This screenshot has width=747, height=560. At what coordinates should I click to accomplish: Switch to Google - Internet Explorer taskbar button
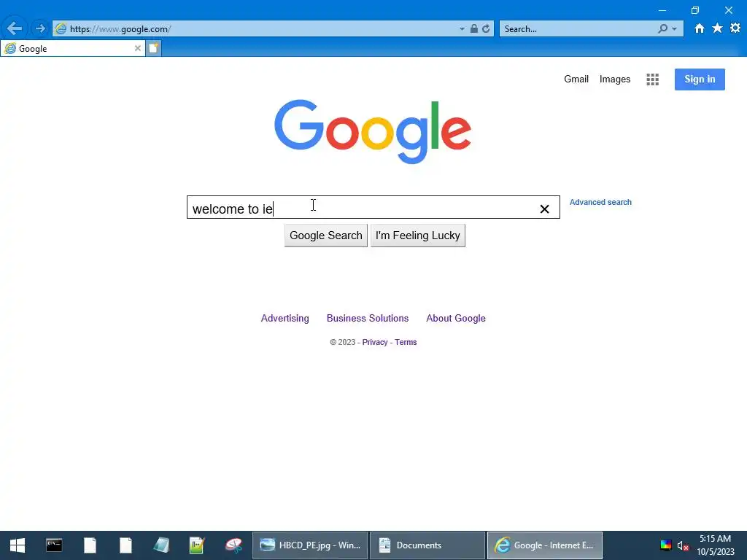[544, 545]
